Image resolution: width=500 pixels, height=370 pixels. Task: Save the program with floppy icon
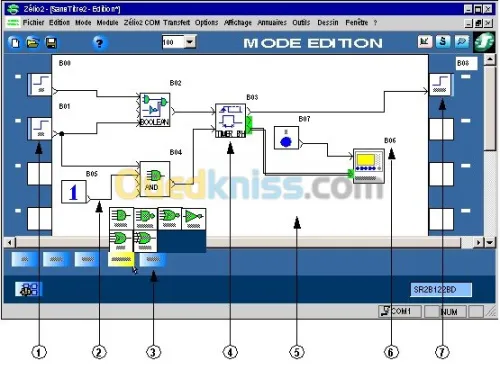click(x=51, y=43)
